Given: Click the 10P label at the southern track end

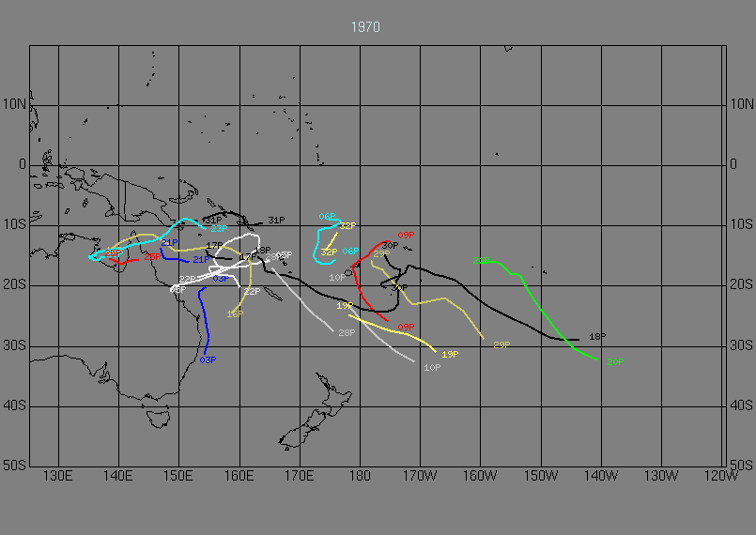Looking at the screenshot, I should point(432,367).
